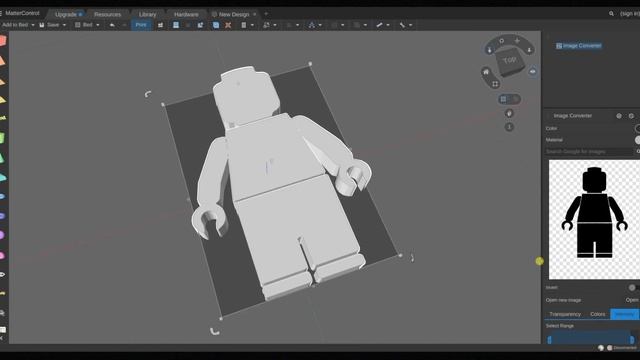Click the second gear icon in Image Converter header
The height and width of the screenshot is (360, 640).
click(x=631, y=116)
